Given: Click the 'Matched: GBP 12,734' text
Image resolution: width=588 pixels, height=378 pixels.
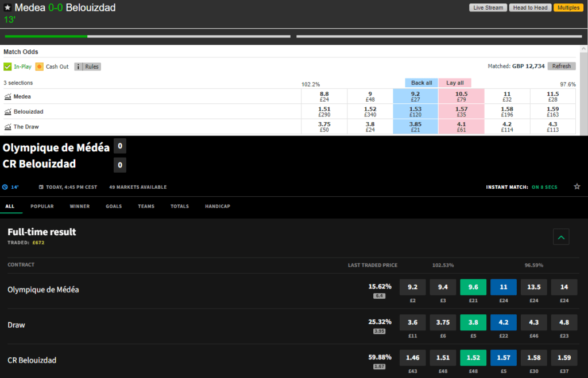Looking at the screenshot, I should click(516, 67).
